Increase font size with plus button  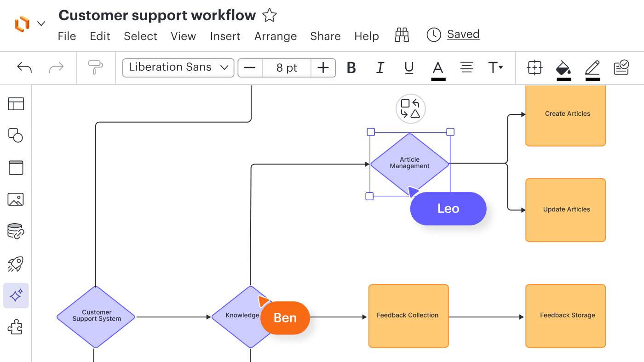[323, 68]
